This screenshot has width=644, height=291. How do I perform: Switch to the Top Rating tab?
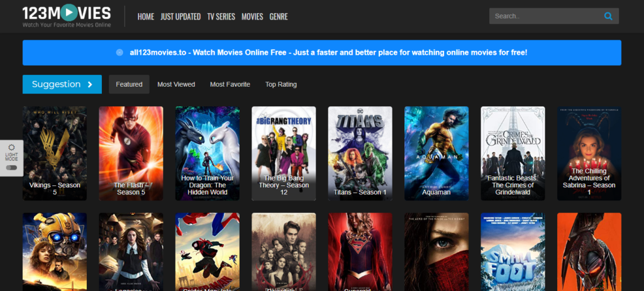(281, 84)
